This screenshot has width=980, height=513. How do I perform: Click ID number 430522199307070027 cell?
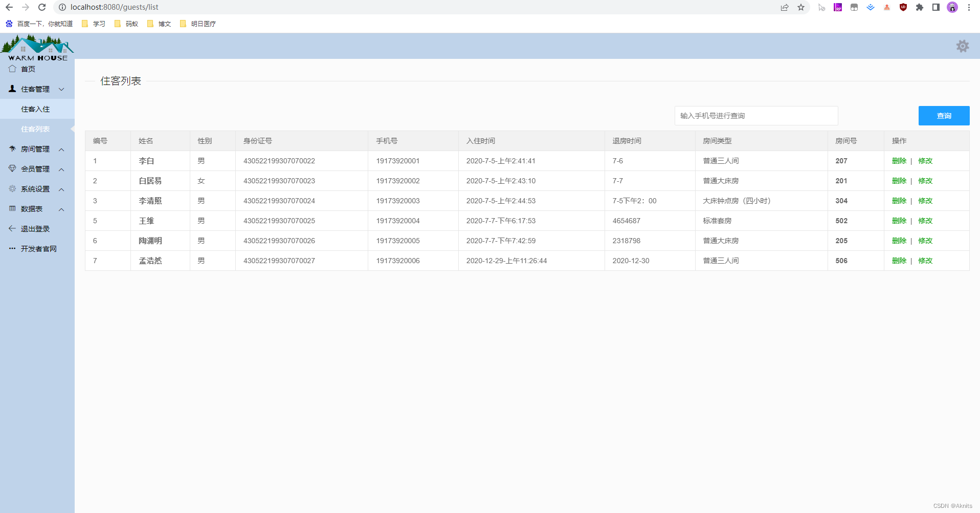coord(302,261)
